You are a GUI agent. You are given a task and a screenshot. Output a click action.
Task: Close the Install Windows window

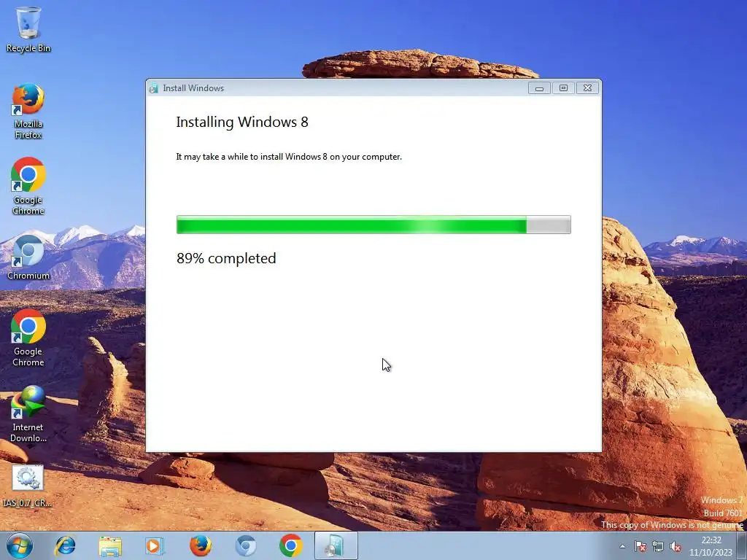click(587, 88)
